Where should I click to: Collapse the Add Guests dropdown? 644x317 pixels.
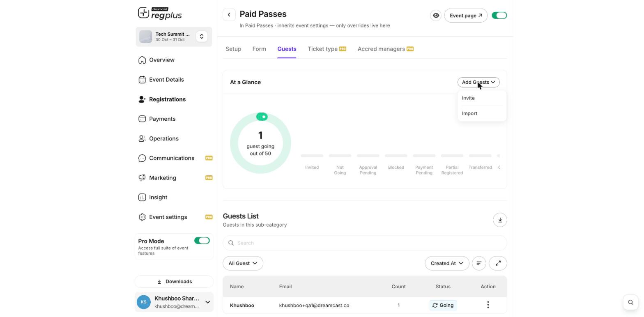[478, 82]
